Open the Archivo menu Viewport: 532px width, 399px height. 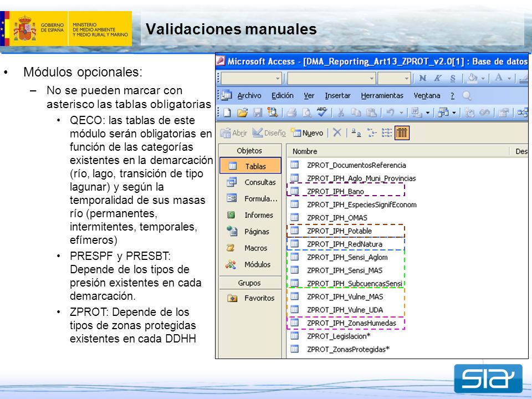click(249, 96)
